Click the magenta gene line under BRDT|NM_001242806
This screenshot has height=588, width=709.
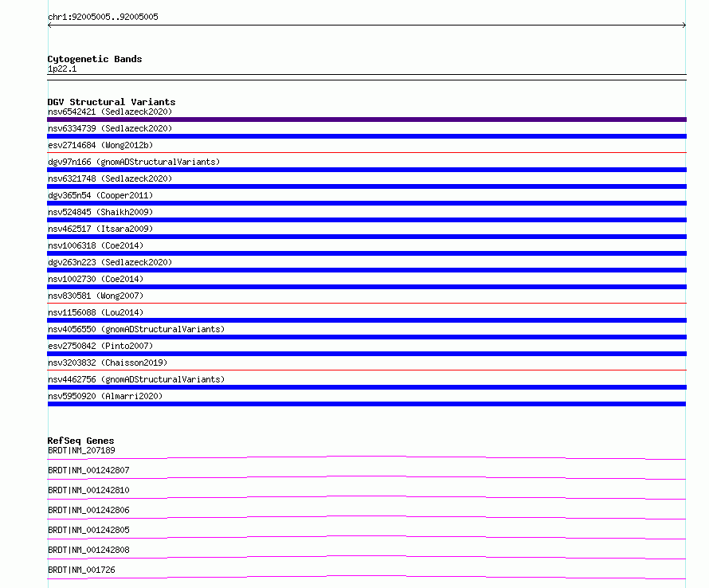click(366, 517)
